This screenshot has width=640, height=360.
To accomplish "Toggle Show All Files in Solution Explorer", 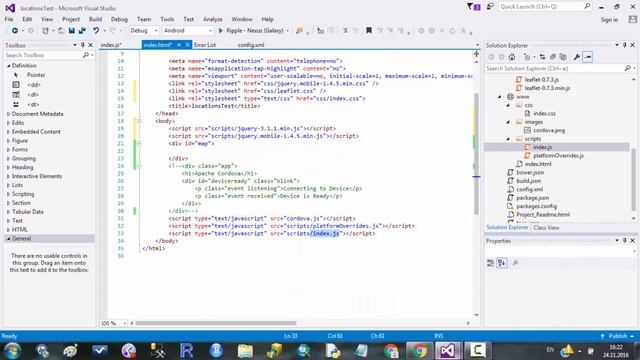I will (x=563, y=57).
